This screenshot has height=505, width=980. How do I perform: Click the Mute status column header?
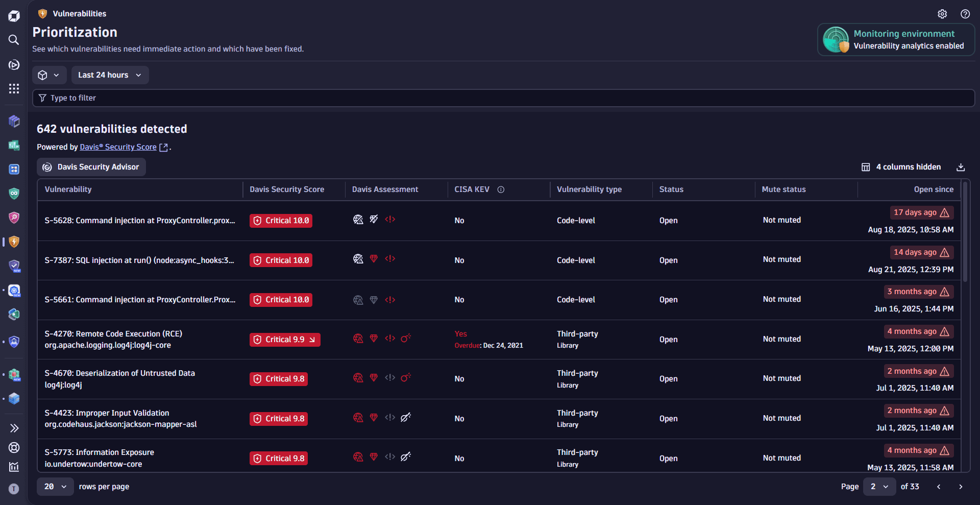[783, 189]
